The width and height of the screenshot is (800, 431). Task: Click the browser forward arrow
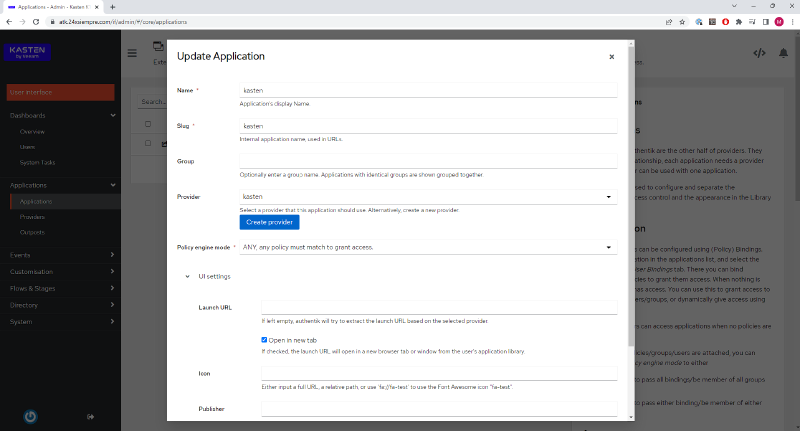(x=22, y=22)
